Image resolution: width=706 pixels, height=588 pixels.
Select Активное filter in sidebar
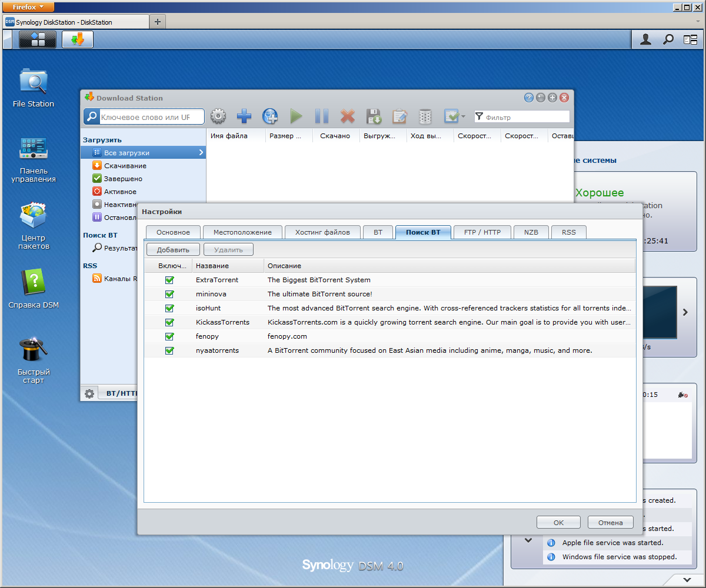coord(143,192)
